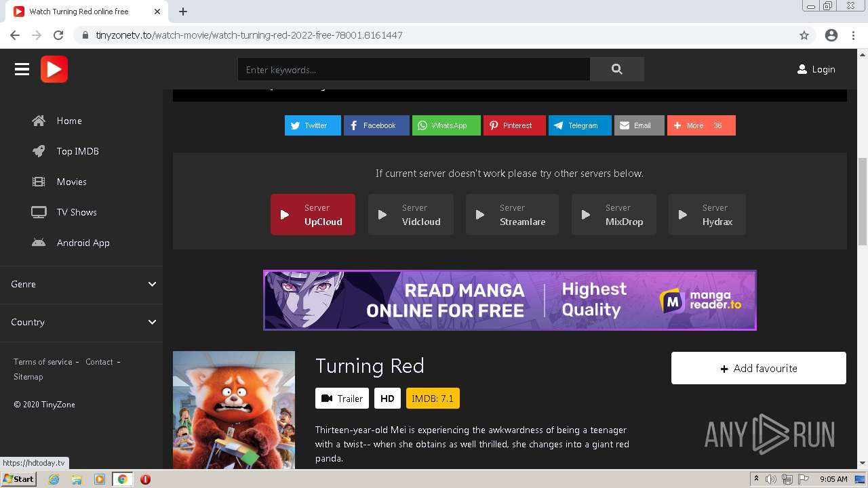Select the Vidcloud server

click(x=411, y=215)
